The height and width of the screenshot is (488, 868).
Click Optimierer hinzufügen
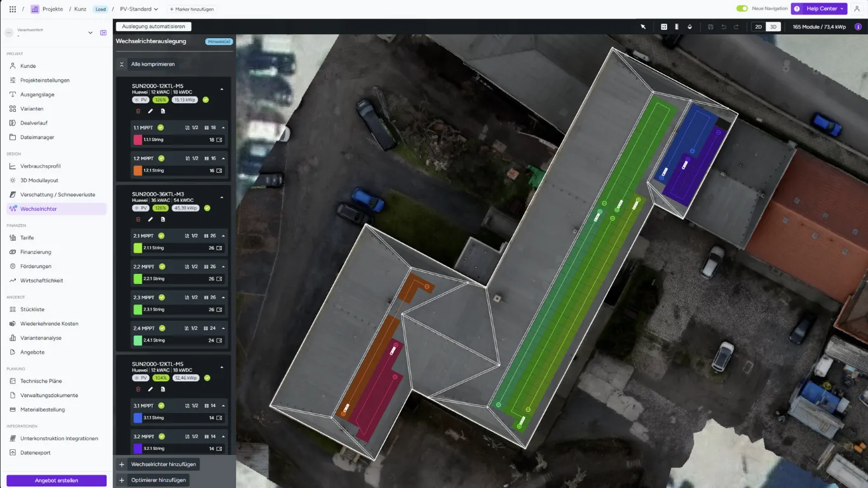[153, 480]
